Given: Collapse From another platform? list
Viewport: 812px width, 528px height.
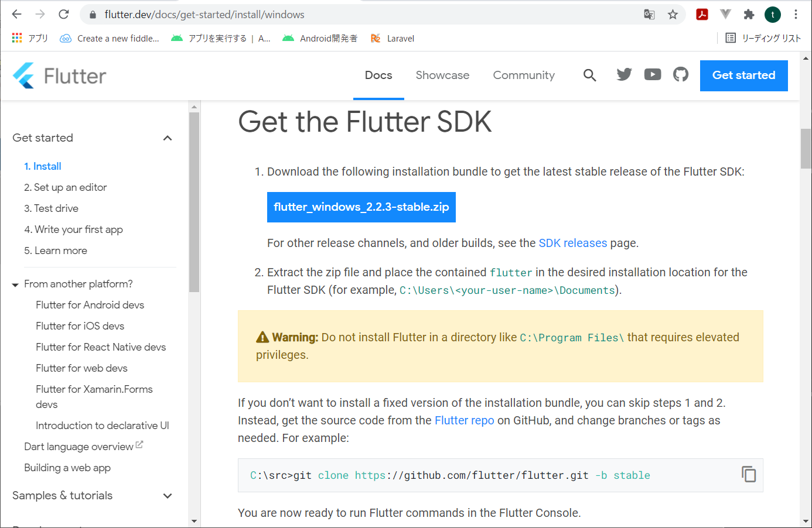Looking at the screenshot, I should click(x=15, y=284).
